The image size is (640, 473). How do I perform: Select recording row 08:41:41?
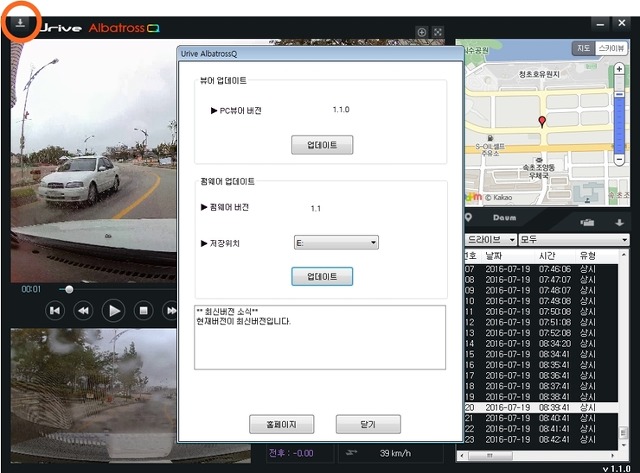541,429
